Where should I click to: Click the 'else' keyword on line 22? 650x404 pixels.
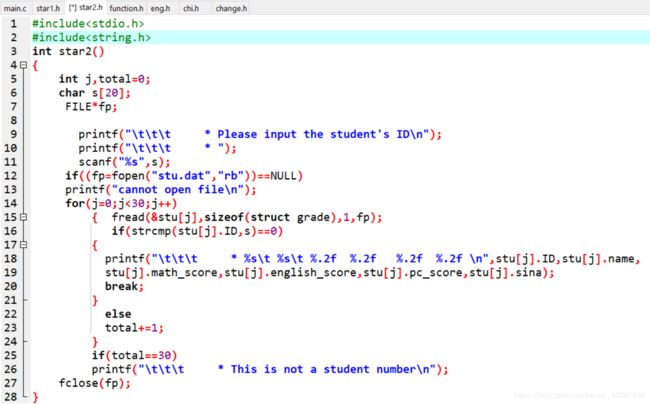118,314
